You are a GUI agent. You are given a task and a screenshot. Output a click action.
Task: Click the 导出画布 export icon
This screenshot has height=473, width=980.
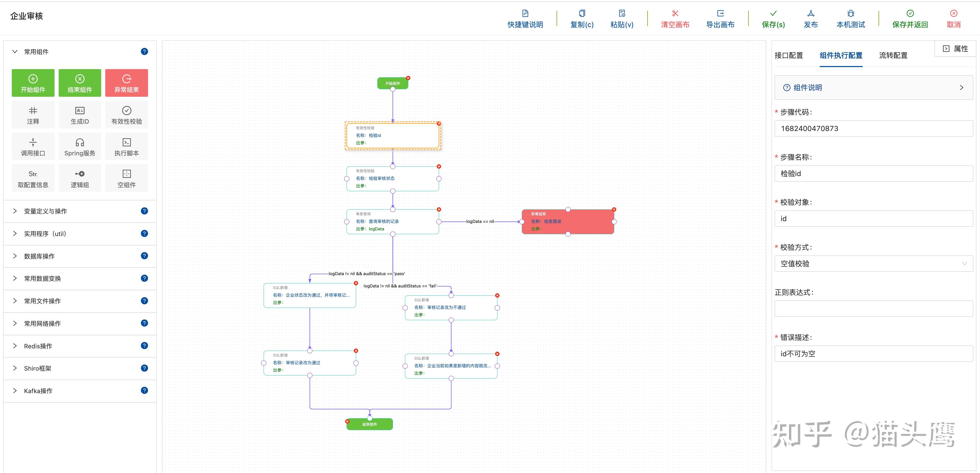720,14
